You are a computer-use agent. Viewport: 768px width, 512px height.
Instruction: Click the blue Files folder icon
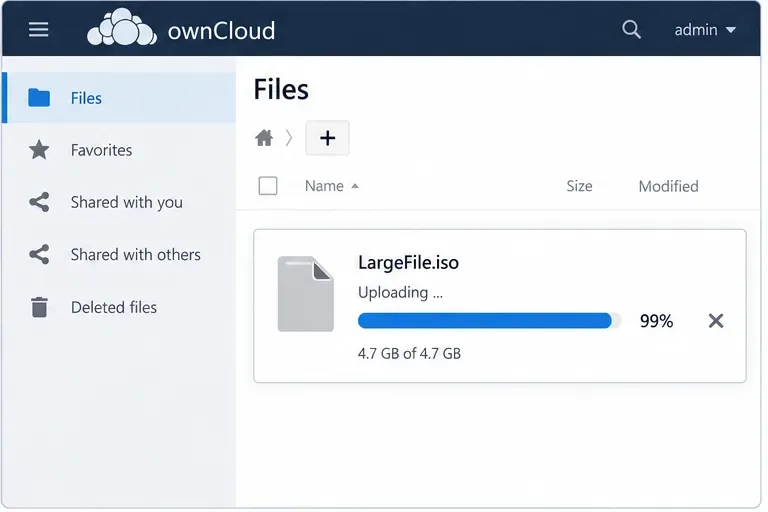[39, 98]
